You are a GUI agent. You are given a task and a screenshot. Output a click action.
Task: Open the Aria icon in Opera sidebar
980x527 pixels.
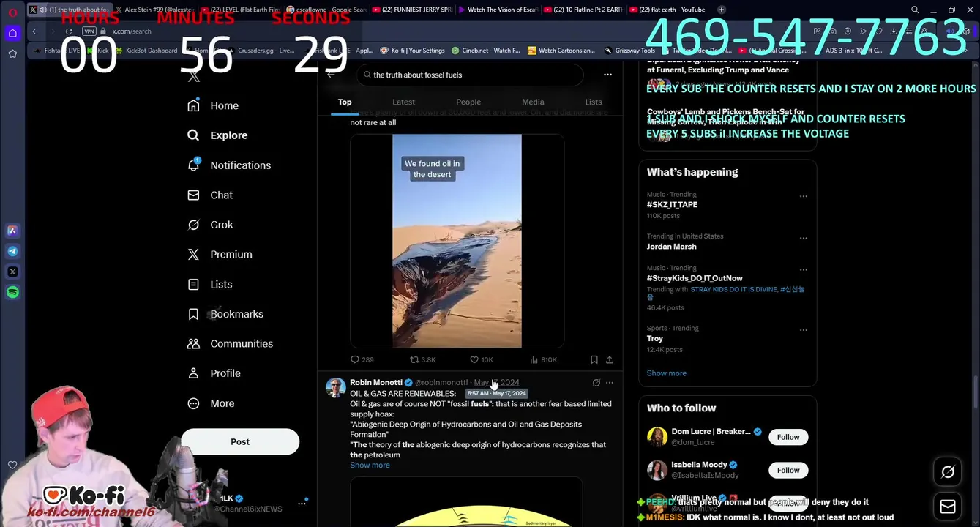point(12,231)
